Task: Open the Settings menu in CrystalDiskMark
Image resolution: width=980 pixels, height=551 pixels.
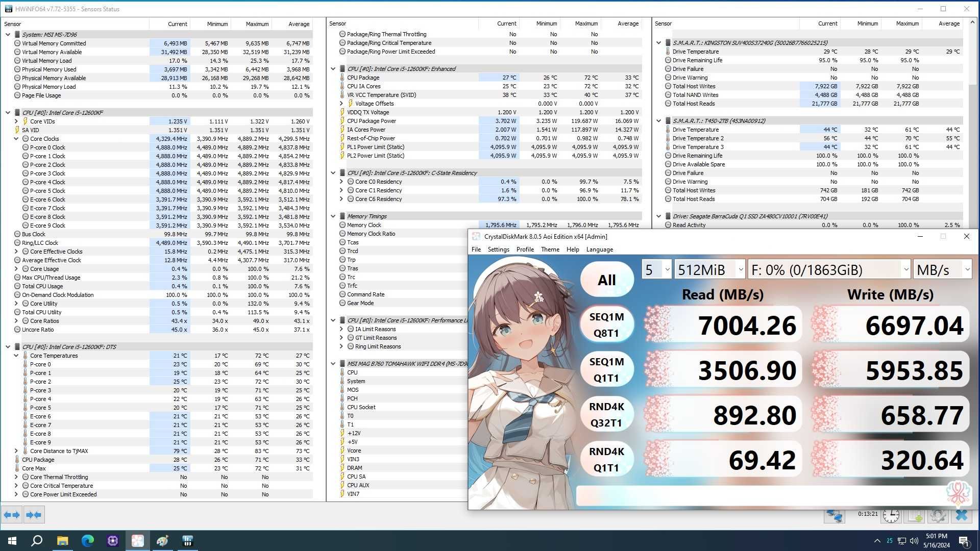Action: point(499,249)
